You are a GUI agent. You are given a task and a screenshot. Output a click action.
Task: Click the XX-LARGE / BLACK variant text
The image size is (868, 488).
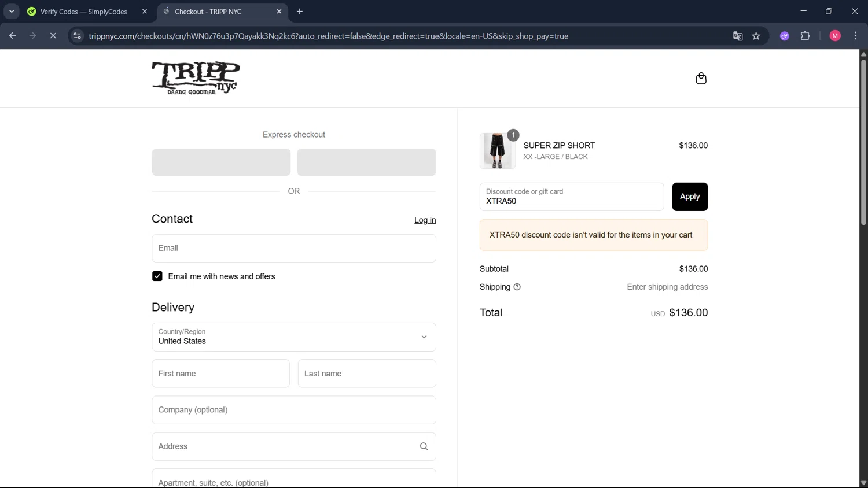point(556,157)
